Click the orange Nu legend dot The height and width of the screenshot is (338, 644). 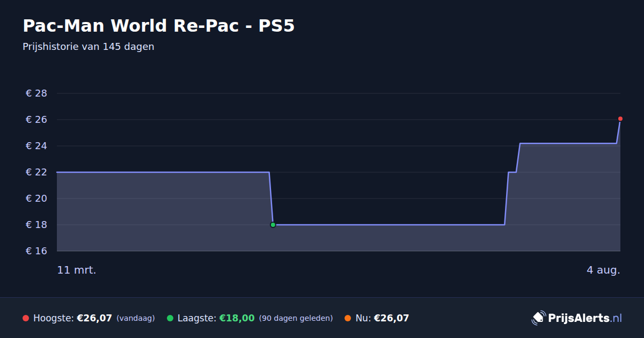pyautogui.click(x=348, y=318)
